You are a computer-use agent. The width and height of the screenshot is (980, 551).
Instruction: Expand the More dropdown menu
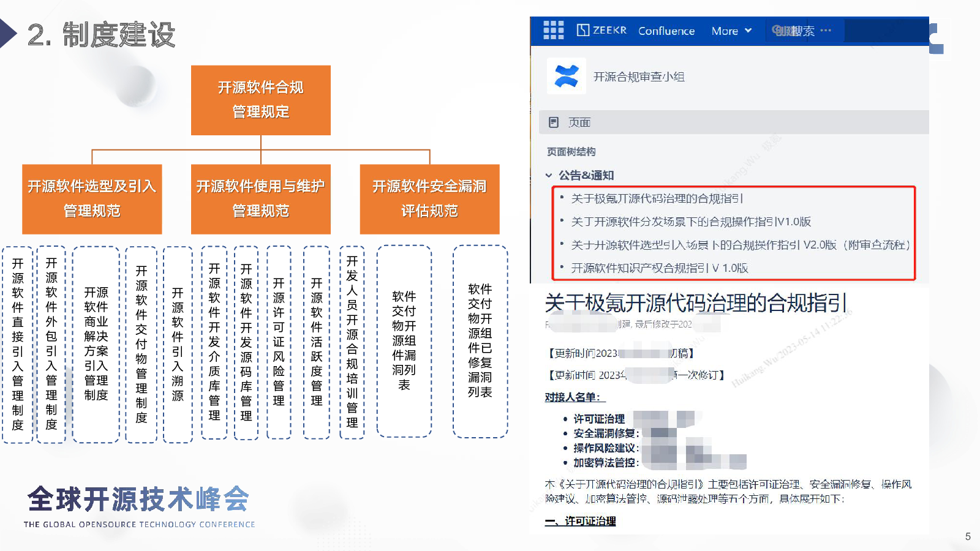coord(731,31)
